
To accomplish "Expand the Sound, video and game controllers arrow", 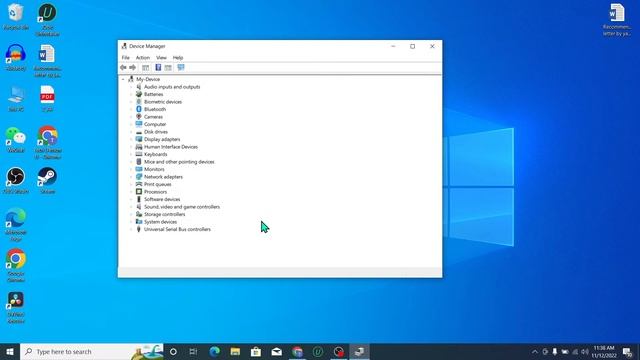I will pyautogui.click(x=131, y=207).
